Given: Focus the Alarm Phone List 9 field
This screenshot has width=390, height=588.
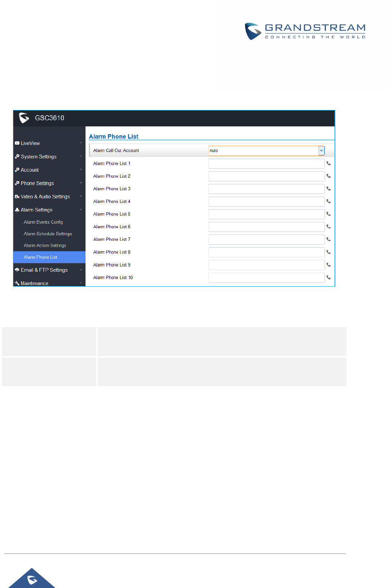Looking at the screenshot, I should (266, 265).
